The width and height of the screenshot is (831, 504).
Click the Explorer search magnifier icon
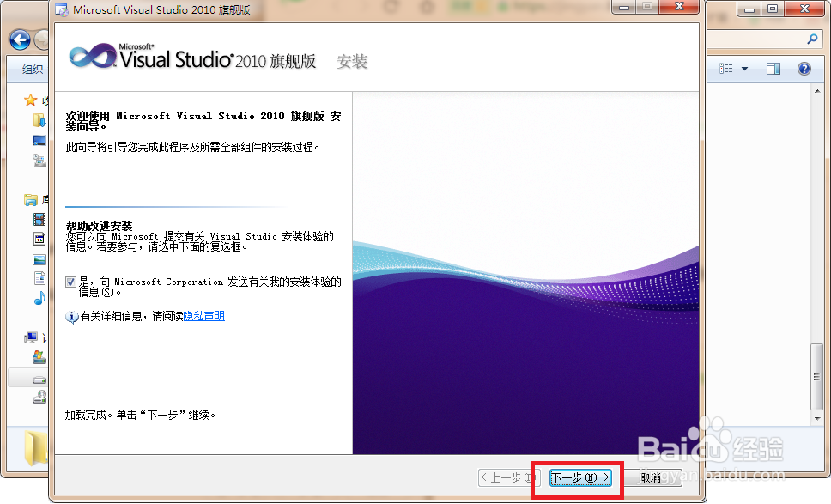(x=812, y=39)
